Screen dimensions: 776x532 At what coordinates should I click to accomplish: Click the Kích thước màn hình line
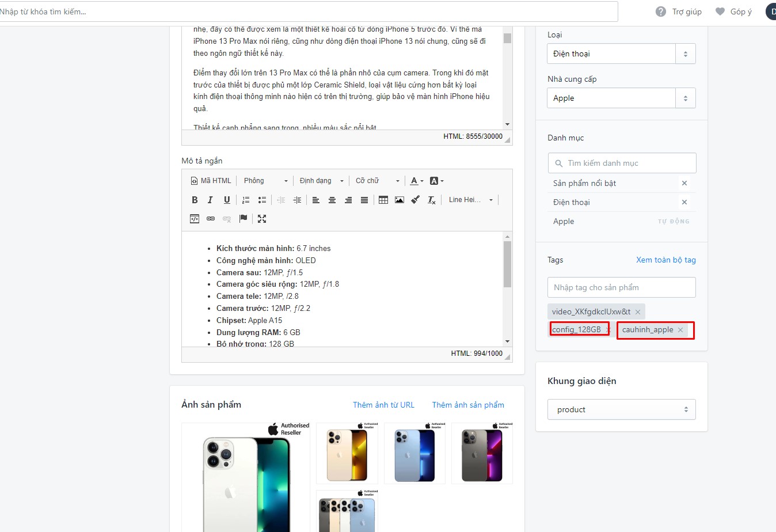[x=273, y=248]
